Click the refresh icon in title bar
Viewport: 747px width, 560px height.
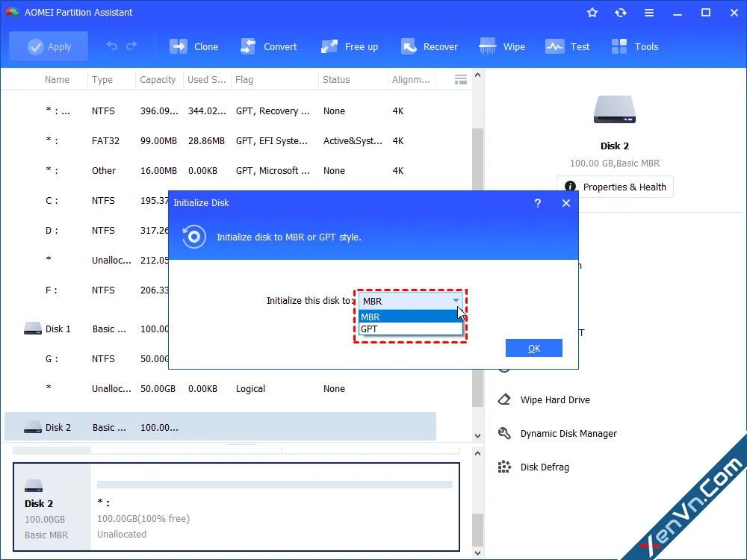click(x=620, y=13)
